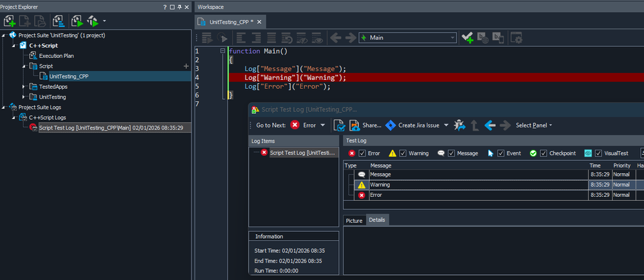Toggle the Warning filter checkbox
The height and width of the screenshot is (280, 644).
403,153
